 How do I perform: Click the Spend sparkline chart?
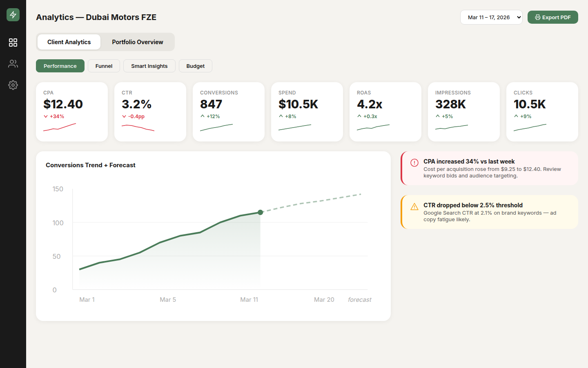295,128
